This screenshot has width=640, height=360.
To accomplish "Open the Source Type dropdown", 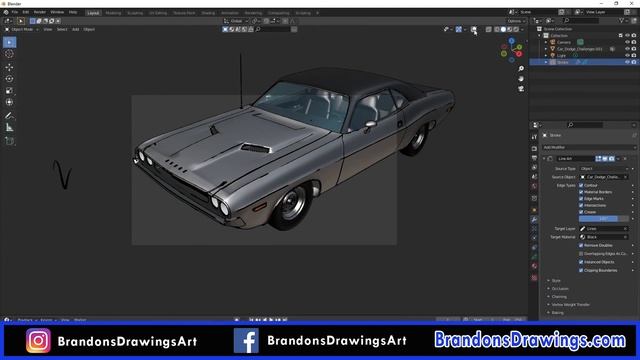I will (604, 169).
